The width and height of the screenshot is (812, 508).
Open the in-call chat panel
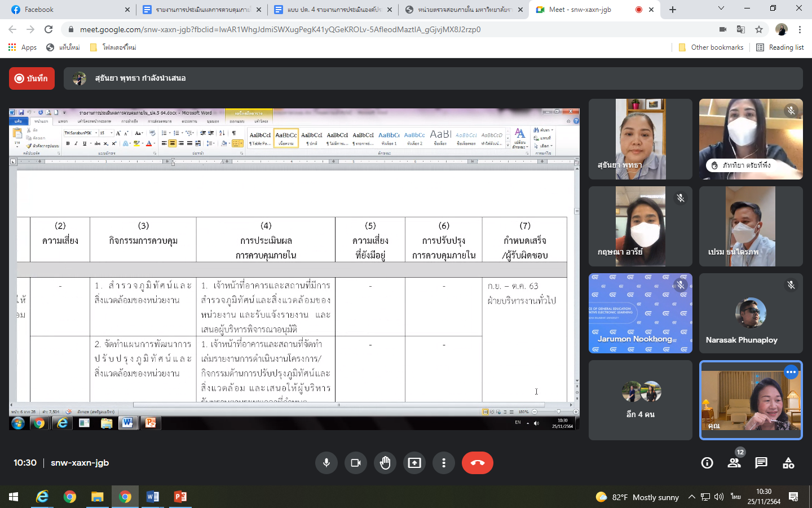[x=761, y=463]
